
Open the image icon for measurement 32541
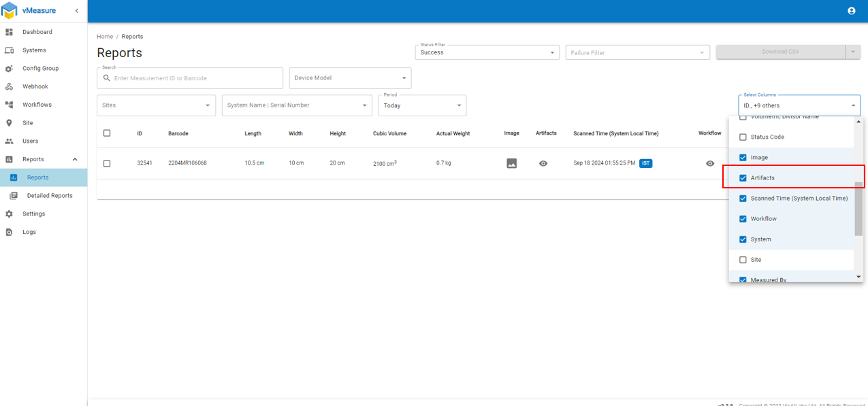coord(511,163)
